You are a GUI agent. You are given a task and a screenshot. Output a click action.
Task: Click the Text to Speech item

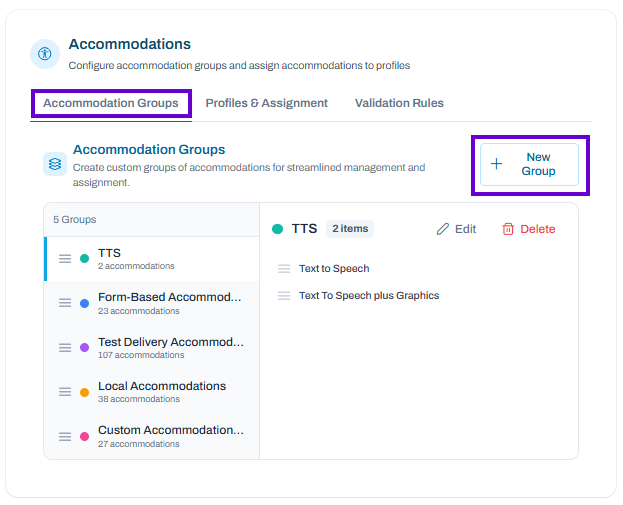[x=334, y=269]
